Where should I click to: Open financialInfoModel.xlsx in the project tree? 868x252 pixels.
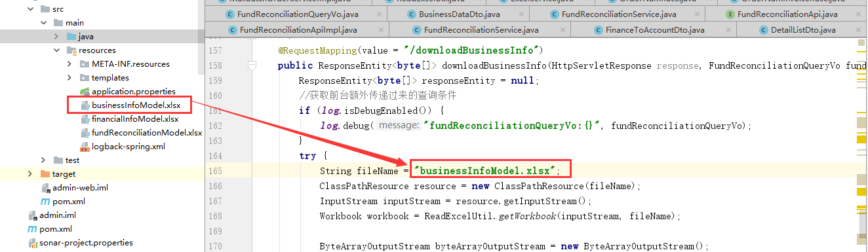click(135, 119)
